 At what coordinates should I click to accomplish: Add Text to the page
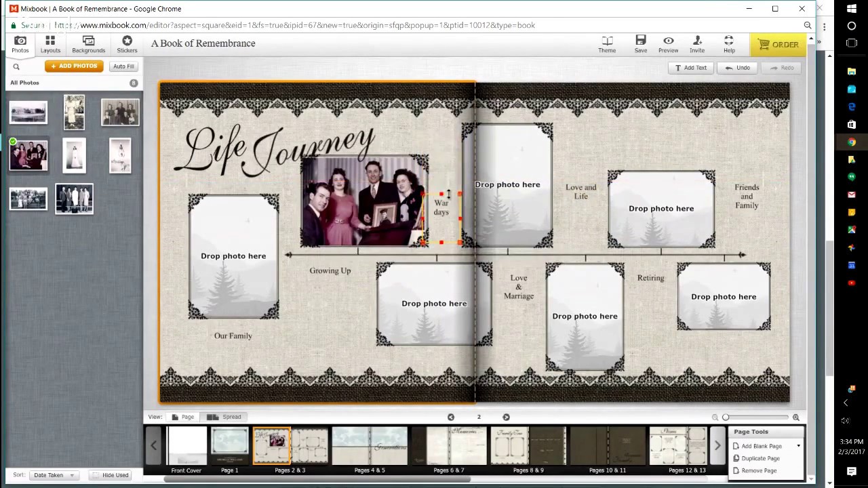(690, 68)
